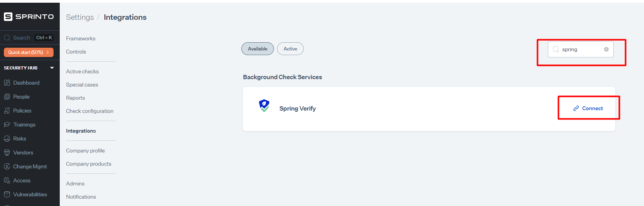
Task: Click the Sprinto logo icon
Action: (x=8, y=17)
